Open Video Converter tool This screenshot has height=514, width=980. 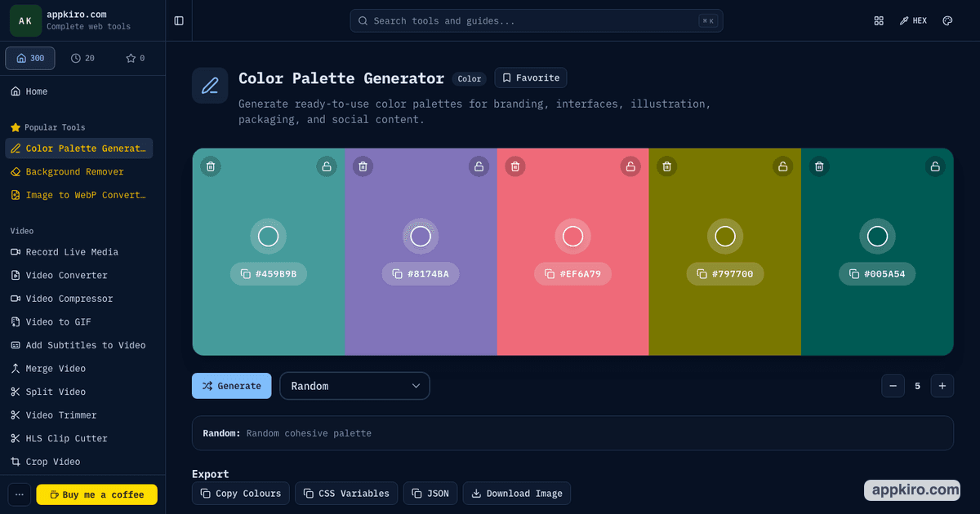click(x=78, y=275)
